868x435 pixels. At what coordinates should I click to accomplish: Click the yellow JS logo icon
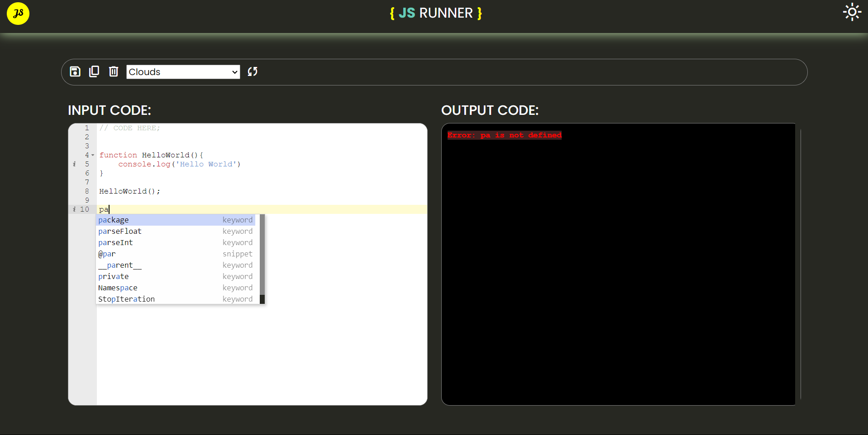[18, 14]
